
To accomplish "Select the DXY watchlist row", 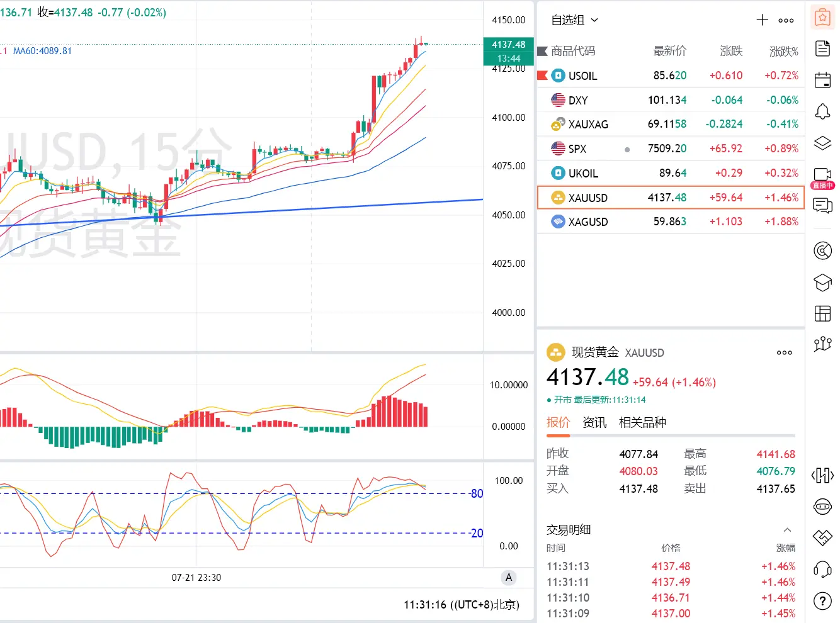I will coord(671,100).
